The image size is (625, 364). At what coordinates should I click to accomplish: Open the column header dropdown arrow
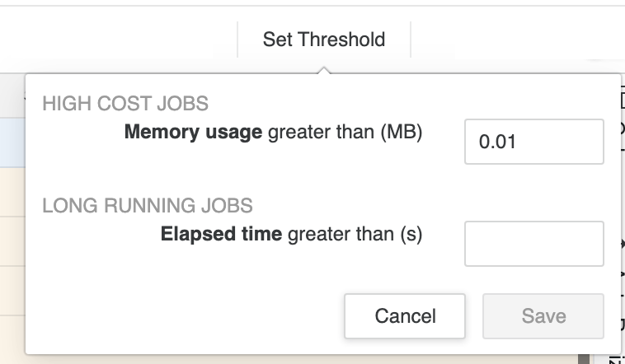pos(25,96)
